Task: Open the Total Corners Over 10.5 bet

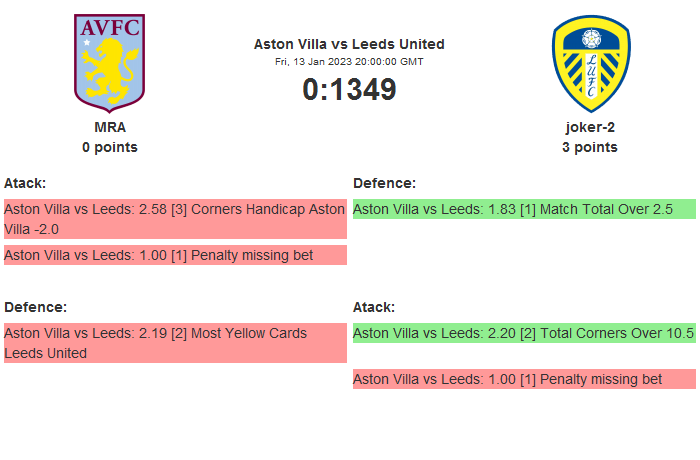Action: tap(523, 333)
